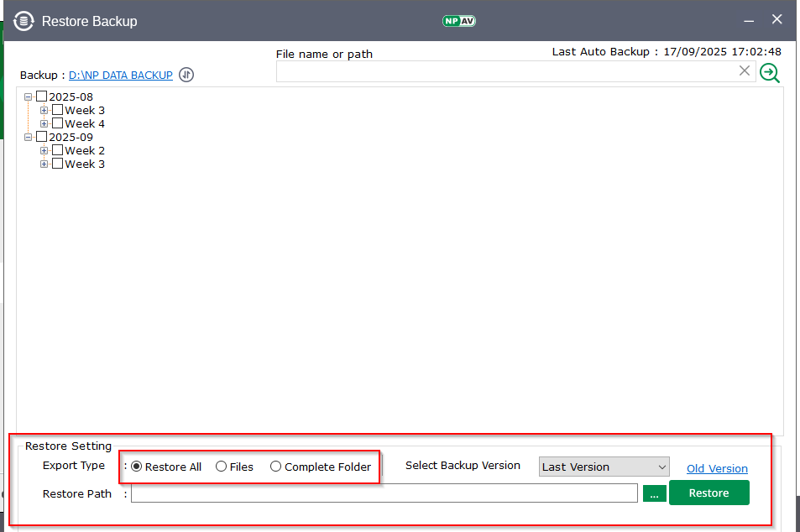Click the Restore Backup title icon

coord(24,21)
